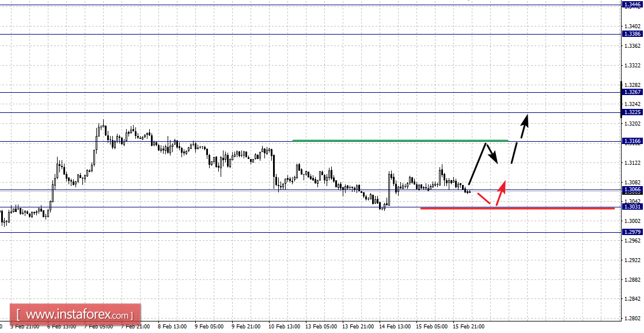Select the 1.2842 axis price value

coord(632,299)
